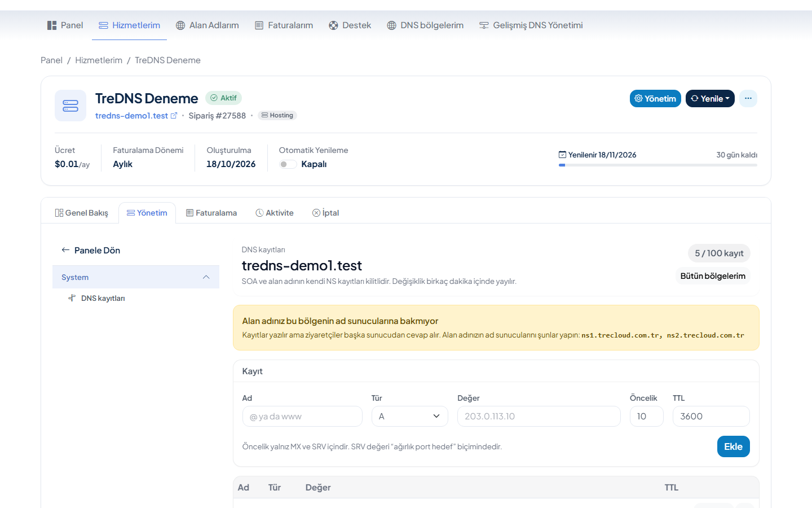Click the TTL column header in table
This screenshot has height=508, width=812.
(672, 488)
